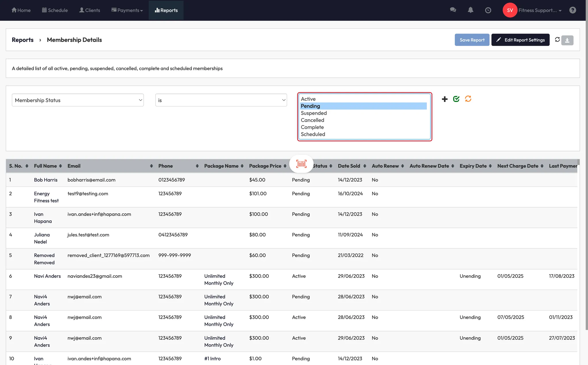Reset filters with orange refresh icon

[x=468, y=99]
